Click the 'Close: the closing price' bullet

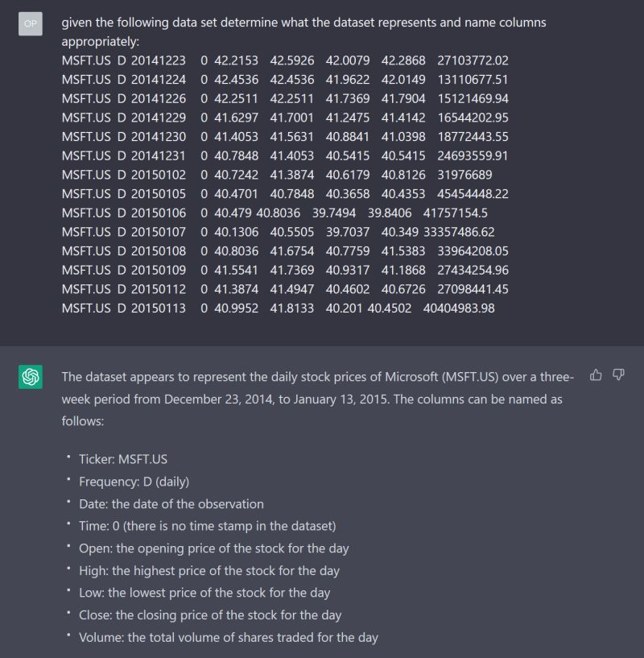click(210, 615)
